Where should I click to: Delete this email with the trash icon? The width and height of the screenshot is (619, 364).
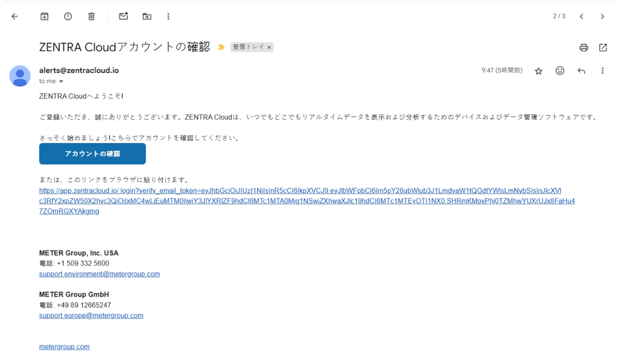click(92, 16)
